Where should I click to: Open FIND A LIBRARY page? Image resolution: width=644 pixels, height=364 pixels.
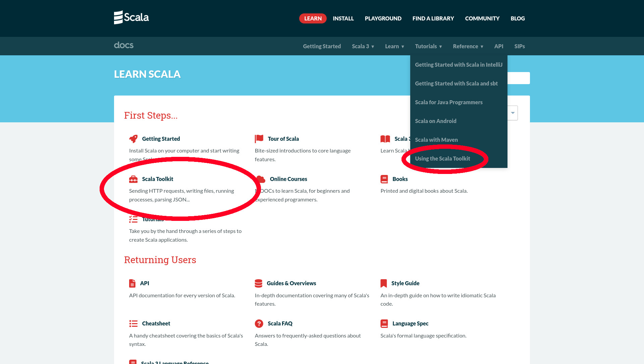[x=433, y=18]
